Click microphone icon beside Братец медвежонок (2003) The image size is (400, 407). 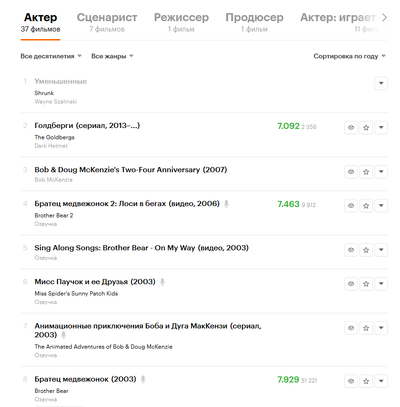143,379
